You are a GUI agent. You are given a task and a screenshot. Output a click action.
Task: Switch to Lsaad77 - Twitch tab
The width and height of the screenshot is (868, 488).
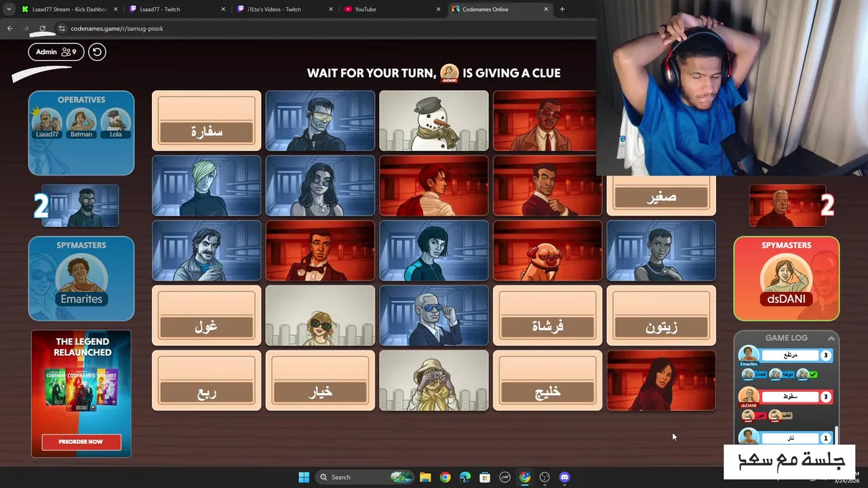(177, 9)
